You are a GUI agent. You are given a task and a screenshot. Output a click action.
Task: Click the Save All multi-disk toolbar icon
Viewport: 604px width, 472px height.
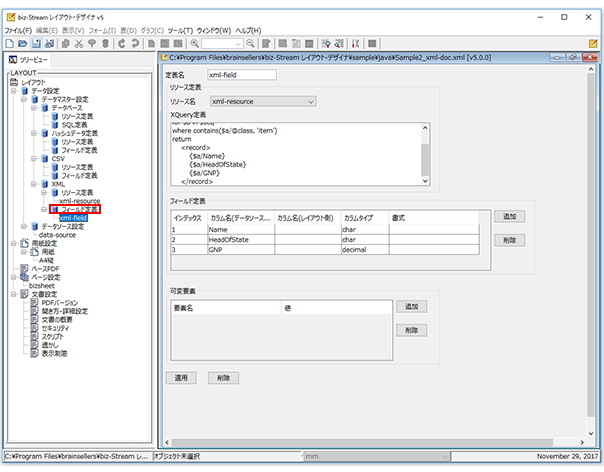click(x=49, y=44)
